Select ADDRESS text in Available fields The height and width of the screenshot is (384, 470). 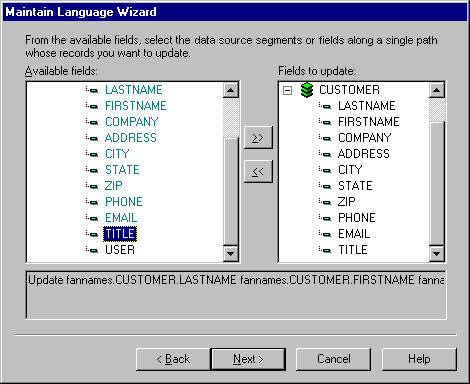pos(131,138)
